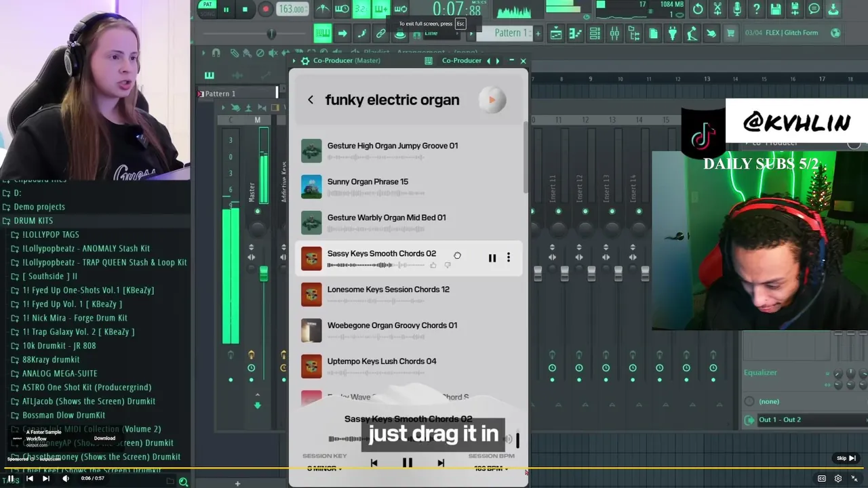Viewport: 868px width, 488px height.
Task: Skip to next sample in Co-Producer player
Action: tap(441, 463)
